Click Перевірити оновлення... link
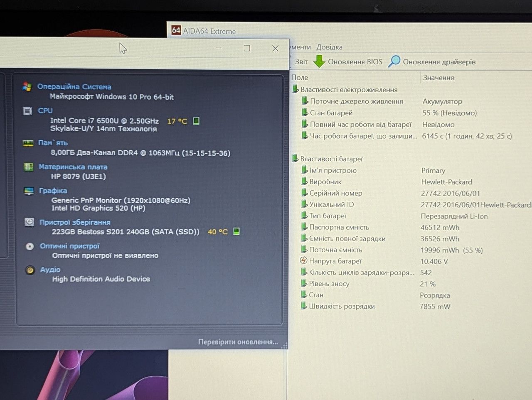Image resolution: width=532 pixels, height=400 pixels. tap(238, 342)
